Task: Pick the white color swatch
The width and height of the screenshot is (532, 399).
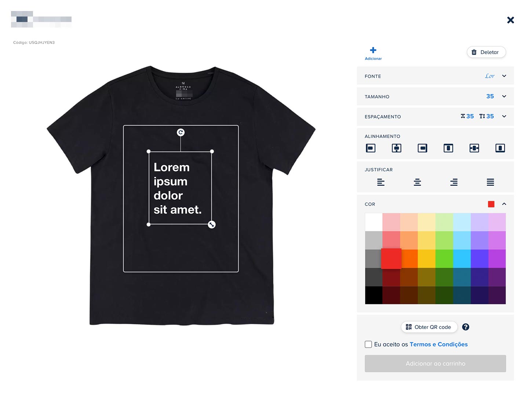Action: click(374, 222)
